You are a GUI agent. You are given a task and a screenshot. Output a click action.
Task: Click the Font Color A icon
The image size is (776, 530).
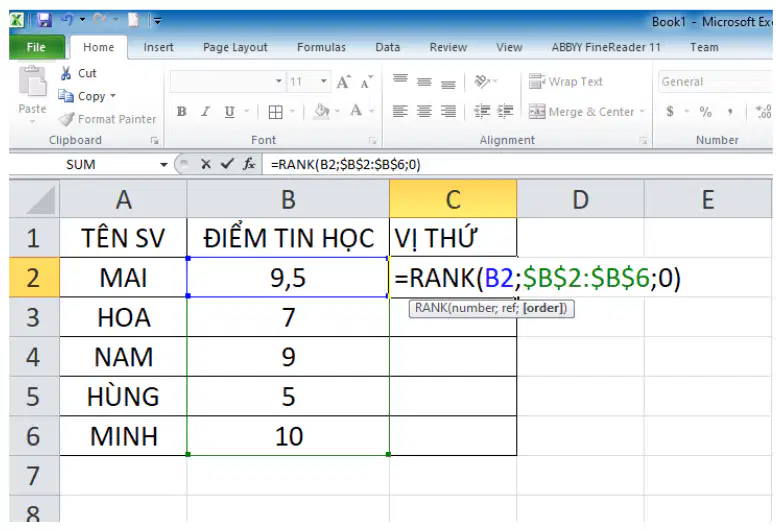click(356, 111)
